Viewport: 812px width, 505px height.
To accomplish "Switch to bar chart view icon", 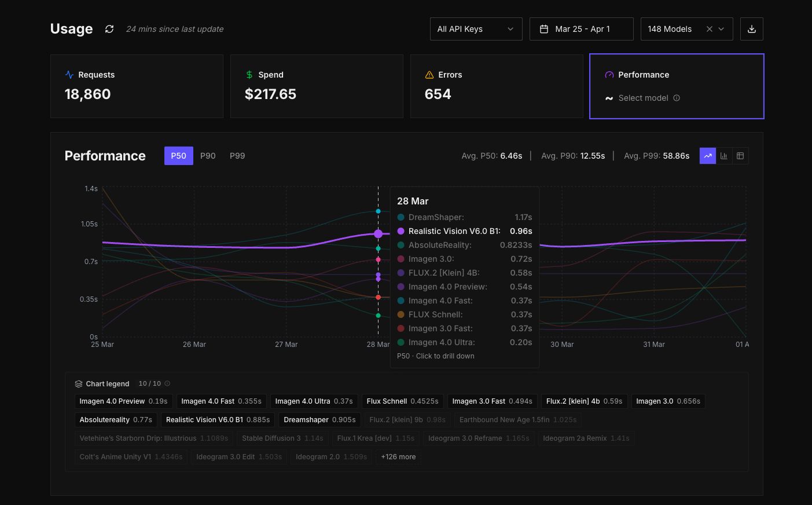I will [x=723, y=156].
